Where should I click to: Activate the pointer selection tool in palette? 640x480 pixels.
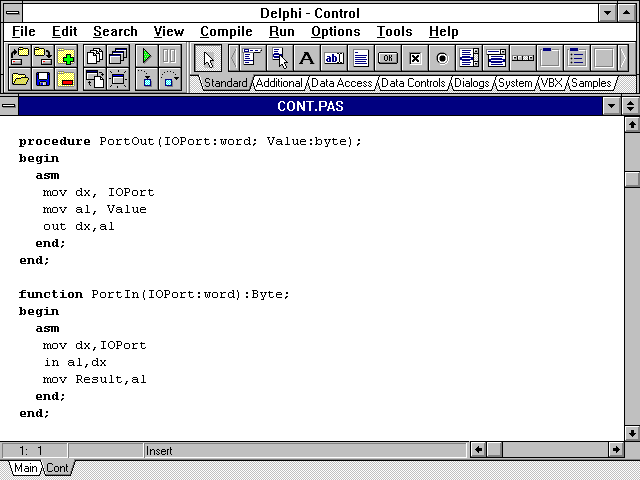208,57
